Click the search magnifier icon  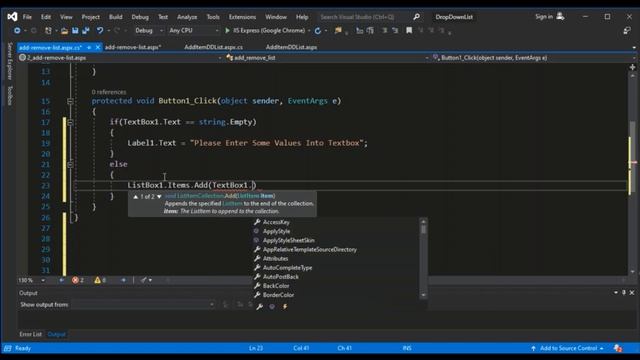416,17
